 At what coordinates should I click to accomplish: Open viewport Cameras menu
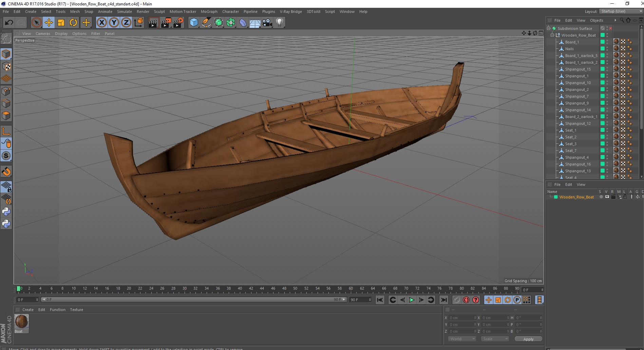(x=43, y=34)
